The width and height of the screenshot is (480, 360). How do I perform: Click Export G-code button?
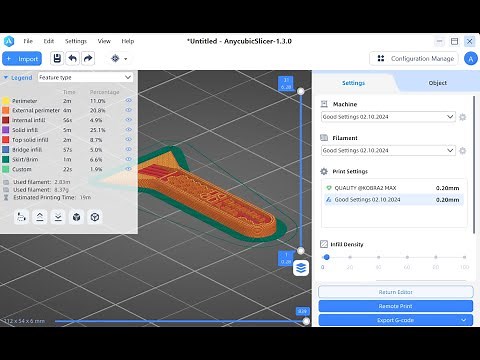pos(396,320)
